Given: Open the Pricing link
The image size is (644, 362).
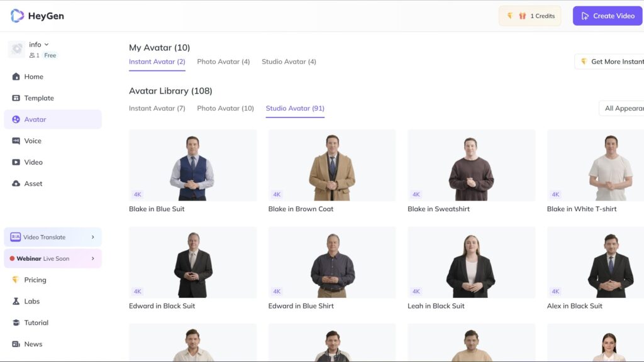Looking at the screenshot, I should pos(35,280).
